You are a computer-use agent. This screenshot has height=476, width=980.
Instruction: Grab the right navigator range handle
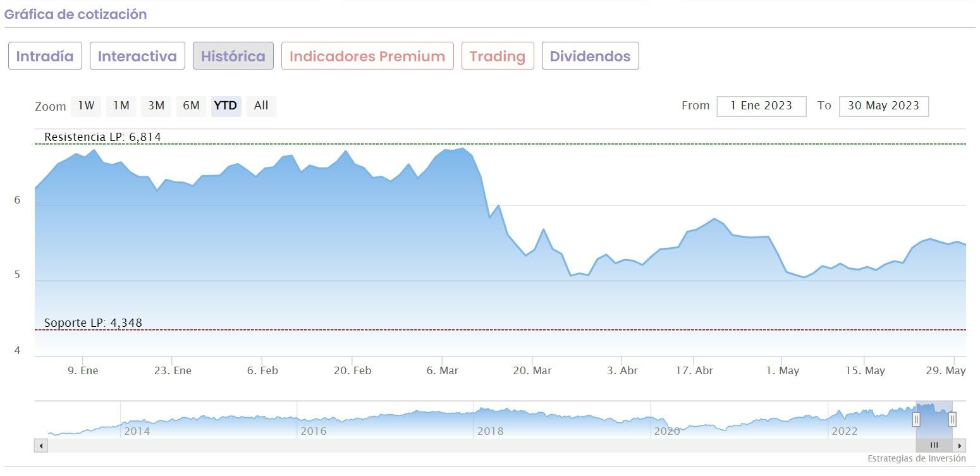[952, 418]
